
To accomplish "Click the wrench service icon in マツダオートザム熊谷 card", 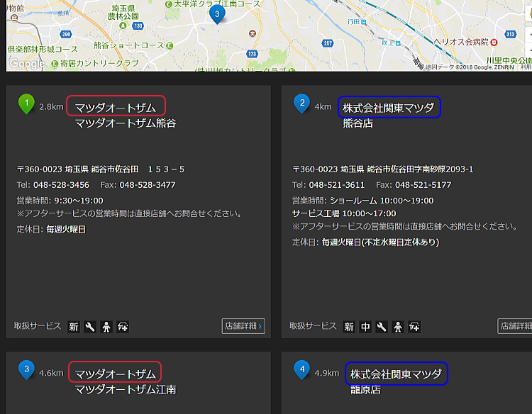I will click(x=90, y=327).
